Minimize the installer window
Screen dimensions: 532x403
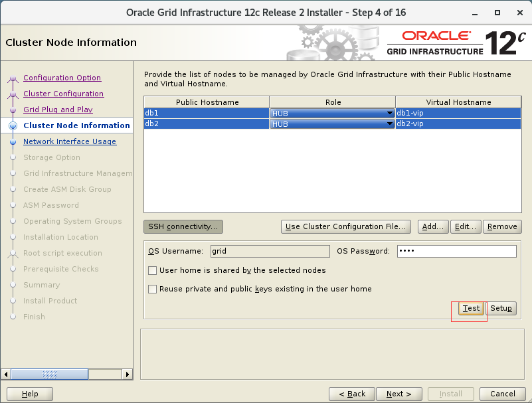(x=475, y=13)
